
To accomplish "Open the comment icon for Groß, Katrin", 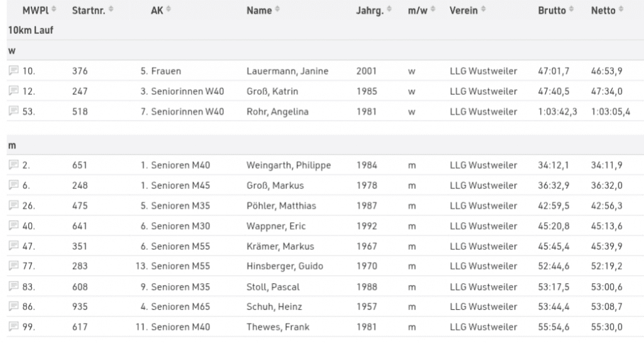I will [14, 91].
